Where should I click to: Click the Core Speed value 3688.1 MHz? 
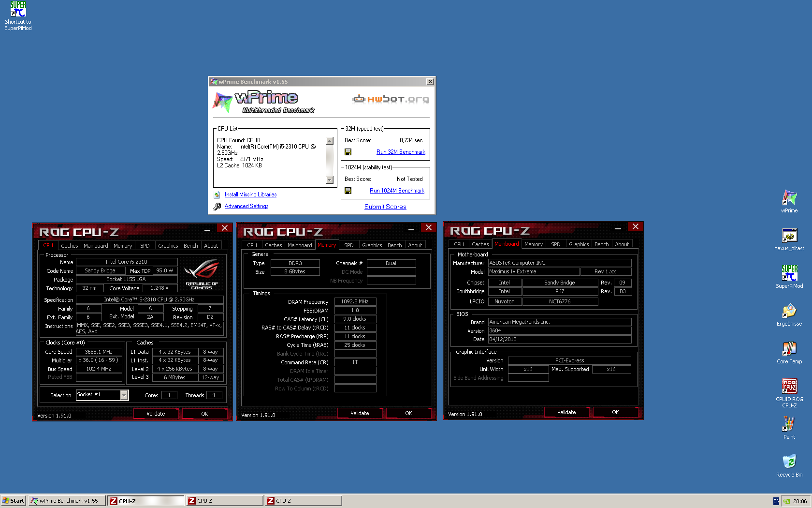click(x=99, y=352)
